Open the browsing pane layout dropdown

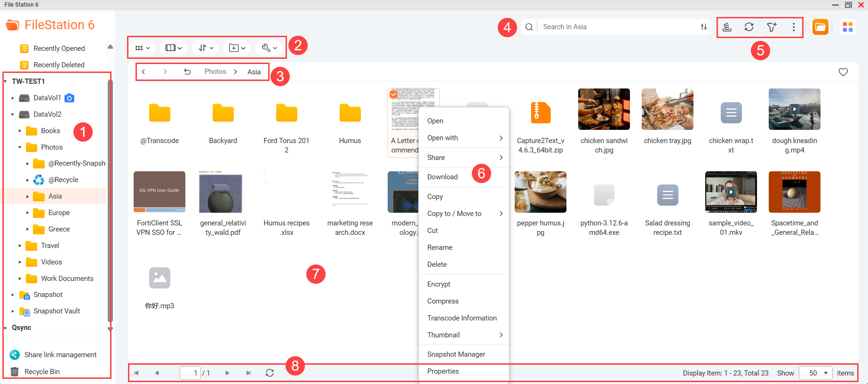(174, 48)
